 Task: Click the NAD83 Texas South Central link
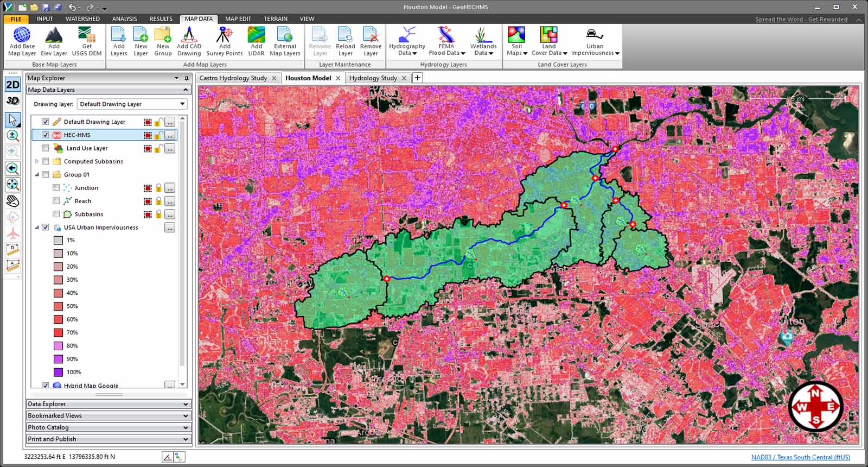(x=800, y=457)
